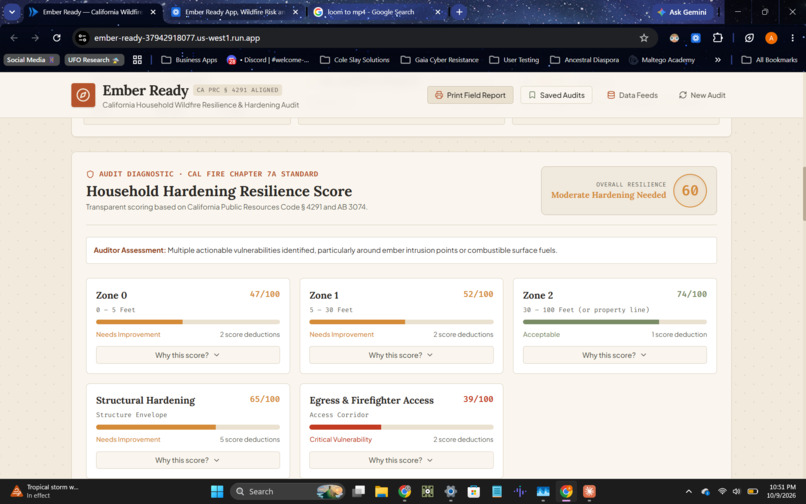Click the site information icon in address bar
The image size is (806, 504).
82,38
